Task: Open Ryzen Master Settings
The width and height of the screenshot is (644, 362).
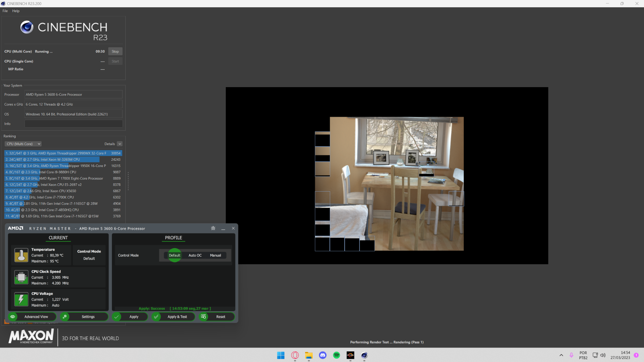Action: [84, 317]
